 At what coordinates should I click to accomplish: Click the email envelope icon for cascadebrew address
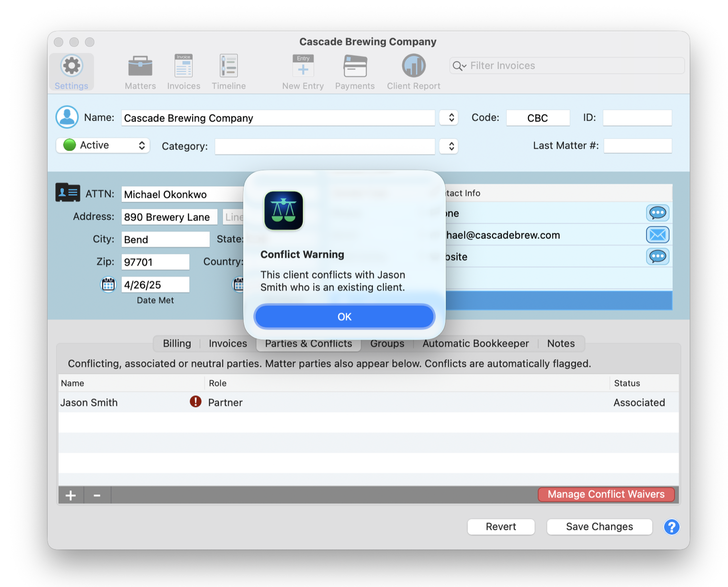[x=658, y=235]
